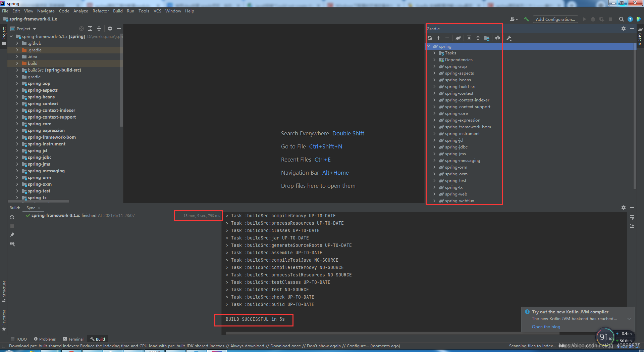Open the Build view eye filter menu

(12, 244)
